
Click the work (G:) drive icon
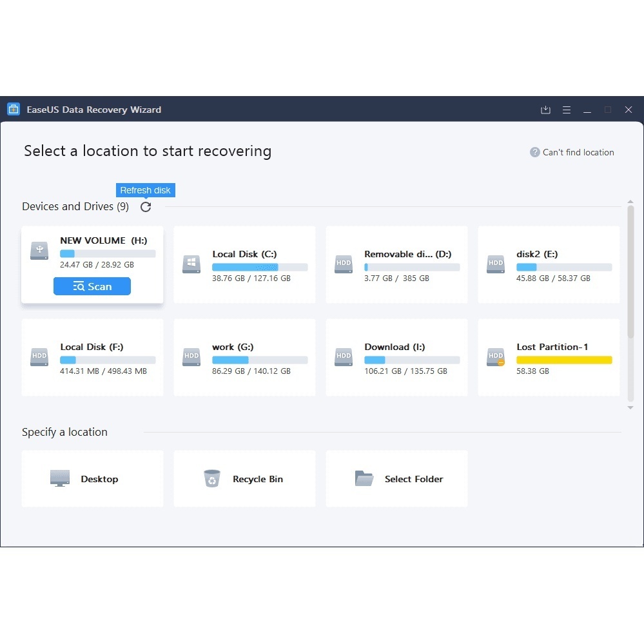[x=191, y=356]
